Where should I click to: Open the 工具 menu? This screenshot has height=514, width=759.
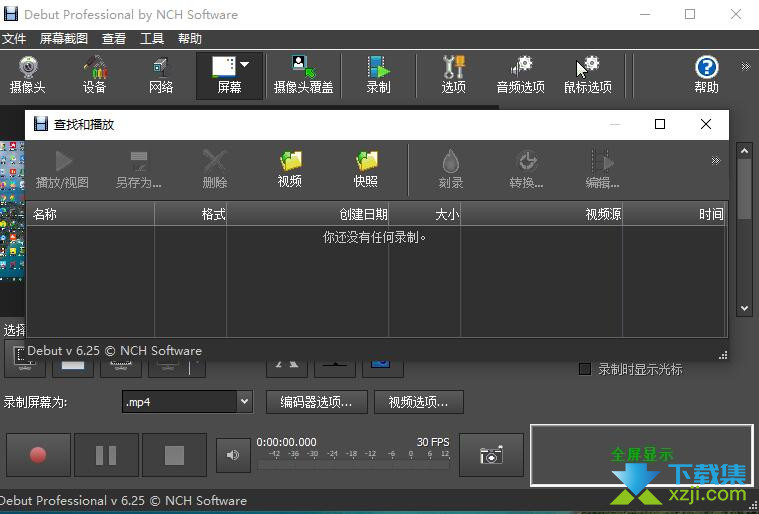pyautogui.click(x=152, y=39)
